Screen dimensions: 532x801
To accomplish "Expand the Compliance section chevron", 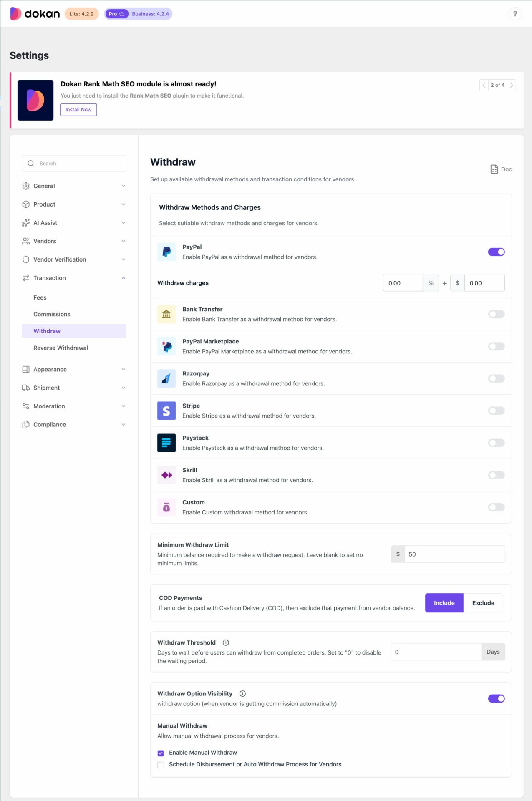I will [124, 424].
